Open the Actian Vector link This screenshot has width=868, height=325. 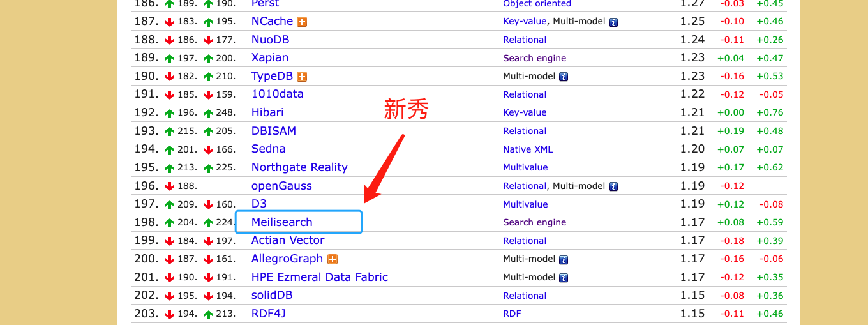point(288,240)
